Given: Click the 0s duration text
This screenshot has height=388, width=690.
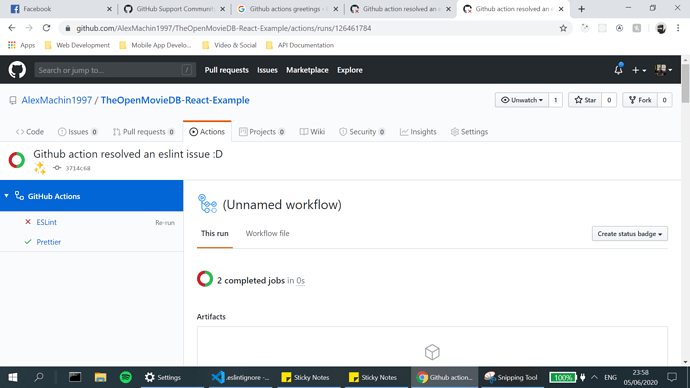Looking at the screenshot, I should pyautogui.click(x=301, y=281).
